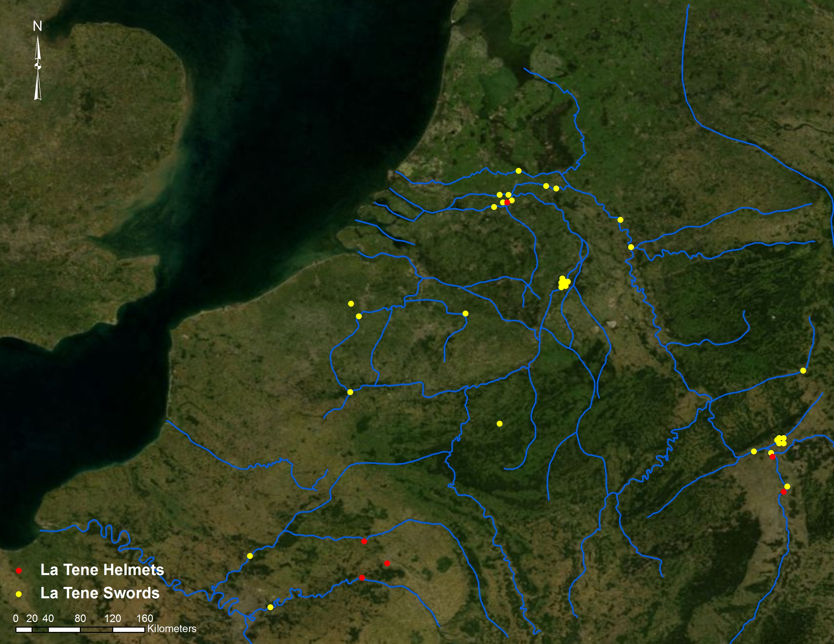Click the 'Kilometers' scale bar unit label
Viewport: 834px width, 644px height.
(x=172, y=628)
